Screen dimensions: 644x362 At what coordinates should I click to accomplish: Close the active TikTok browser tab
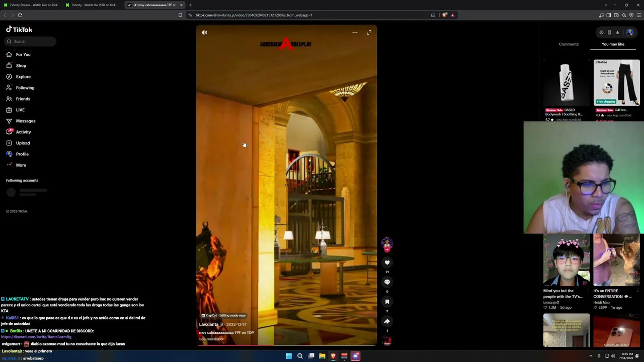tap(181, 5)
